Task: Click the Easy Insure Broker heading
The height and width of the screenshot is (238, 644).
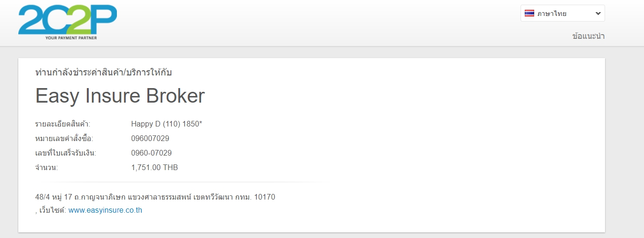Action: [120, 96]
